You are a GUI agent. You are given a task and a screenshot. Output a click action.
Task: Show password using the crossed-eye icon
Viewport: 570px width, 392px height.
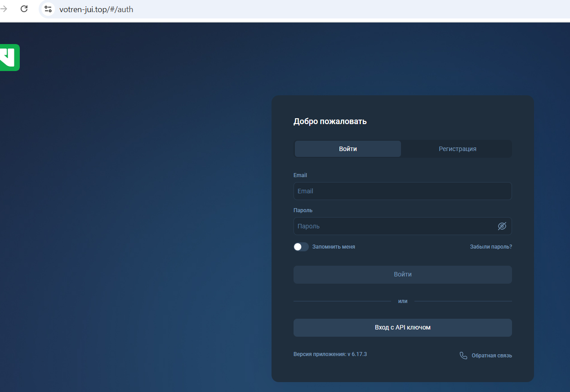pyautogui.click(x=502, y=226)
